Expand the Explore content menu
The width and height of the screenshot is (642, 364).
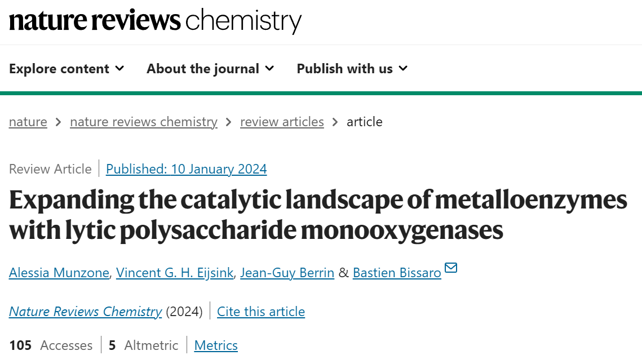(67, 69)
